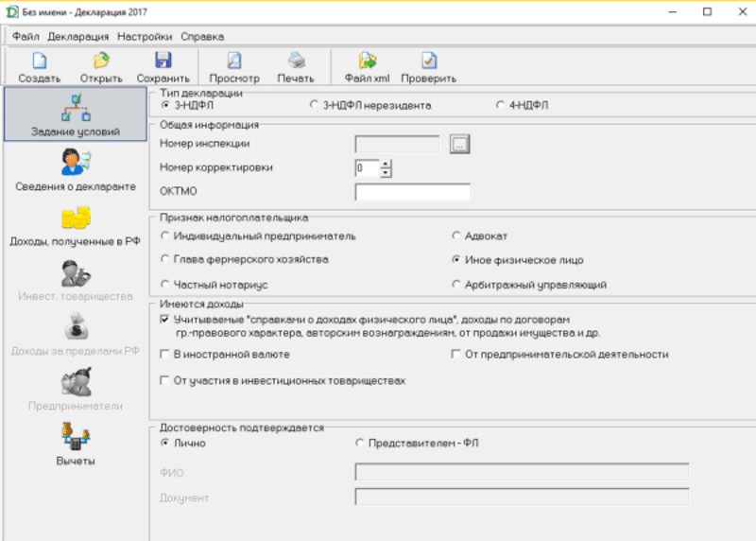Open inspection number browse button (...)

459,145
